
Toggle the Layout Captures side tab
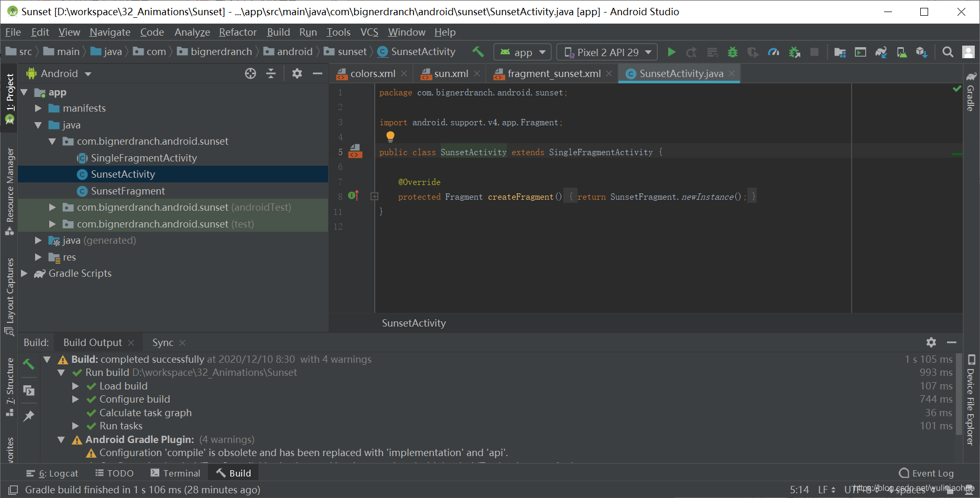coord(9,297)
